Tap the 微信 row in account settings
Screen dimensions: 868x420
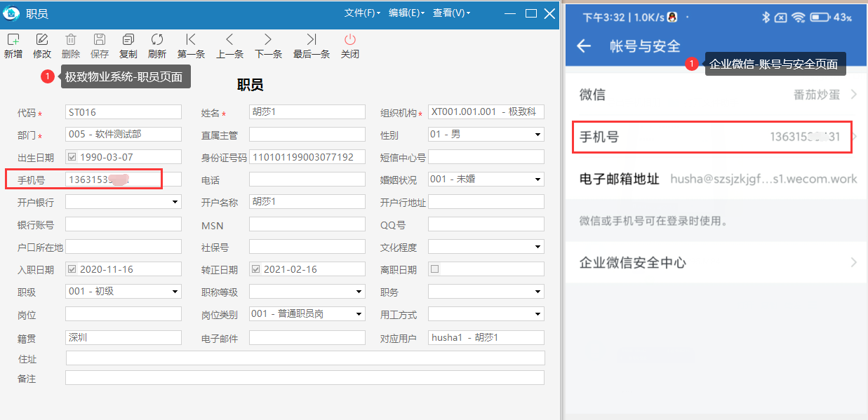point(716,95)
